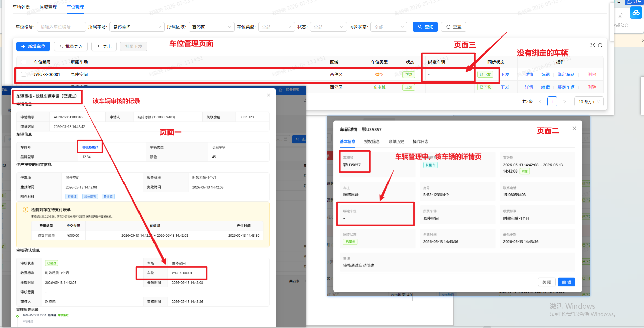Image resolution: width=644 pixels, height=328 pixels.
Task: Close the 车辆详情 dialog with the X
Action: click(574, 128)
